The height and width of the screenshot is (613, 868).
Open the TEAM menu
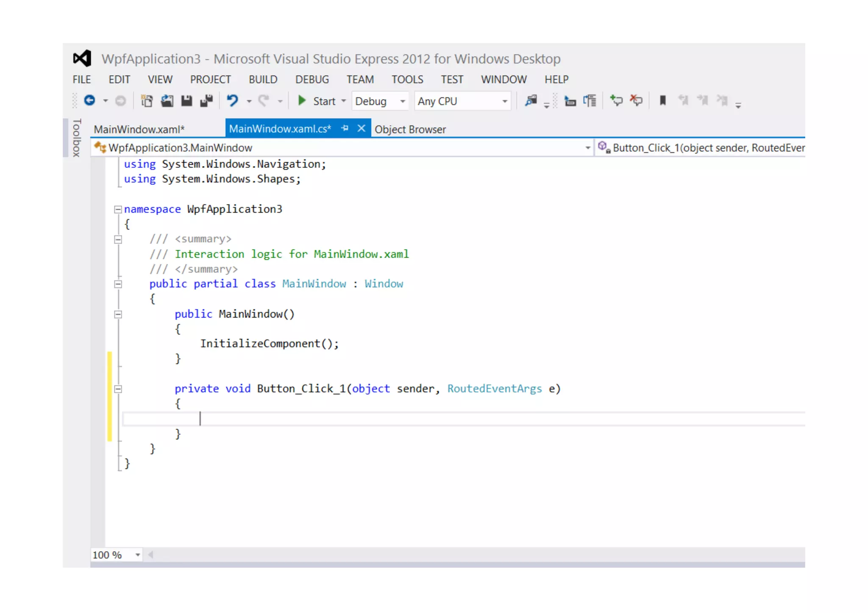click(360, 79)
